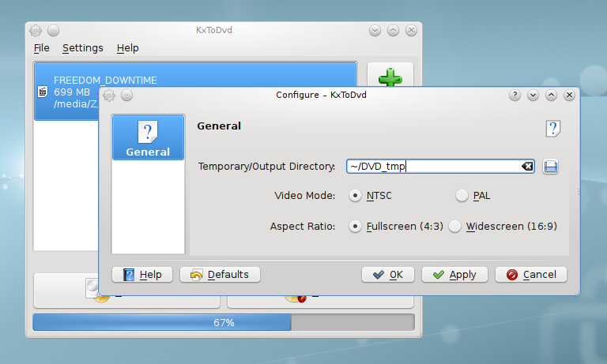
Task: Choose Fullscreen (4:3) aspect ratio
Action: [396, 227]
